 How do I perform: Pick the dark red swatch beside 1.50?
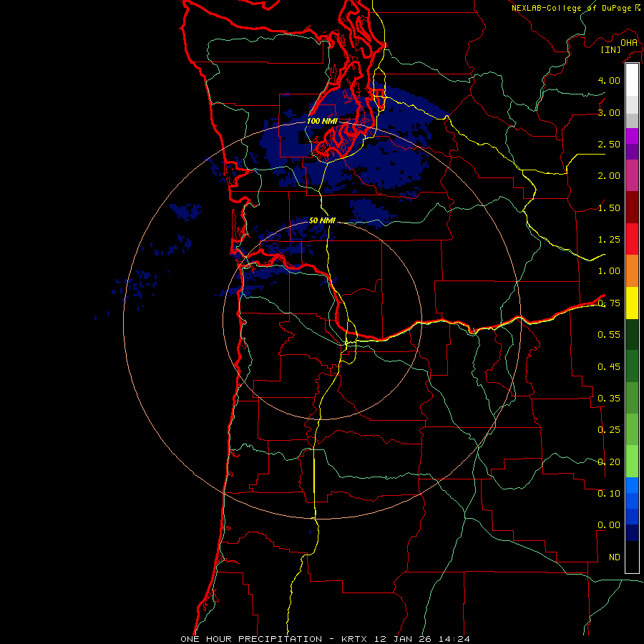[x=632, y=208]
